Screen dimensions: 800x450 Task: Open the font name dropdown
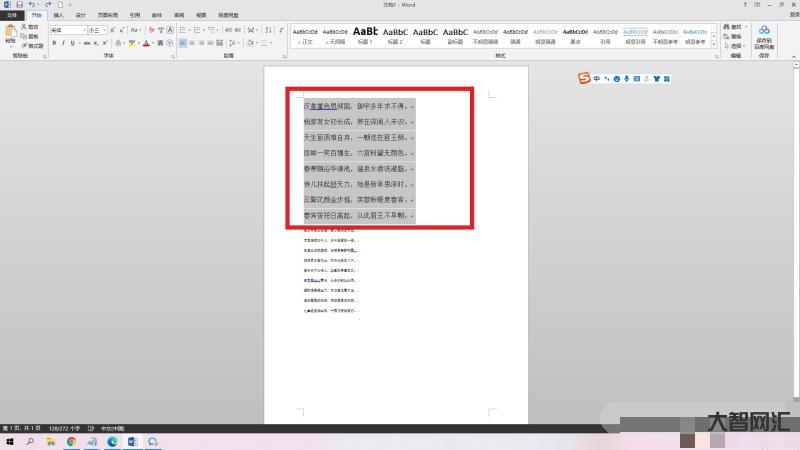pyautogui.click(x=84, y=31)
